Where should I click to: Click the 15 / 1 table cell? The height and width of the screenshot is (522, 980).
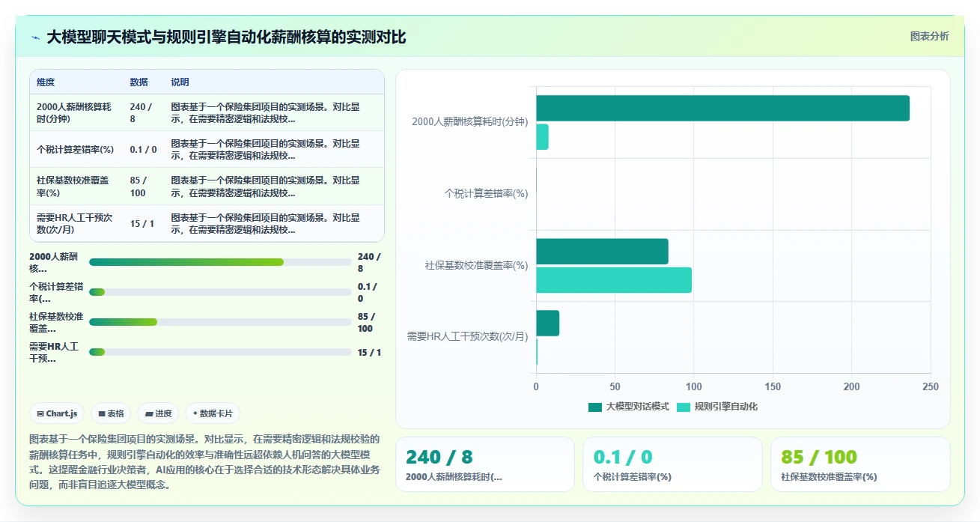coord(142,223)
